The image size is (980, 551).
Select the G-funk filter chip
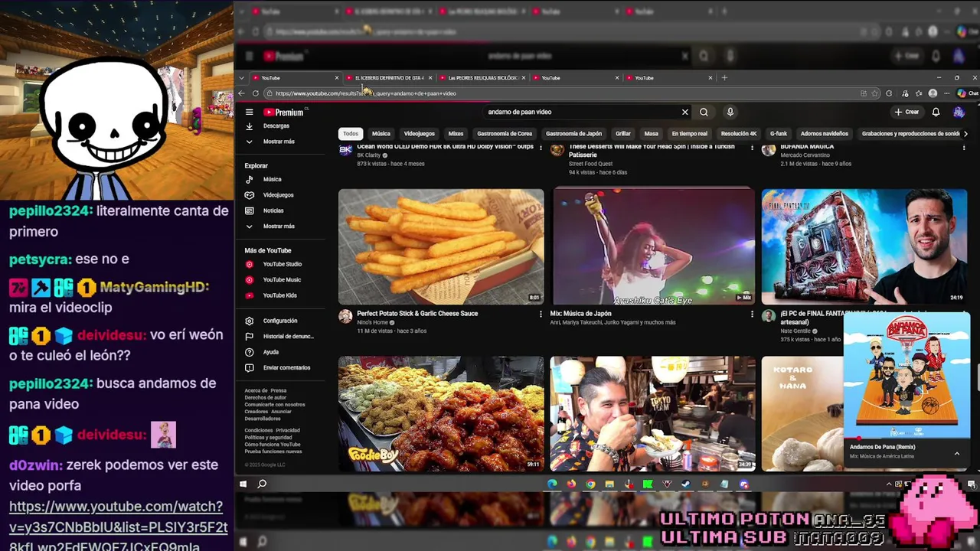click(x=779, y=133)
